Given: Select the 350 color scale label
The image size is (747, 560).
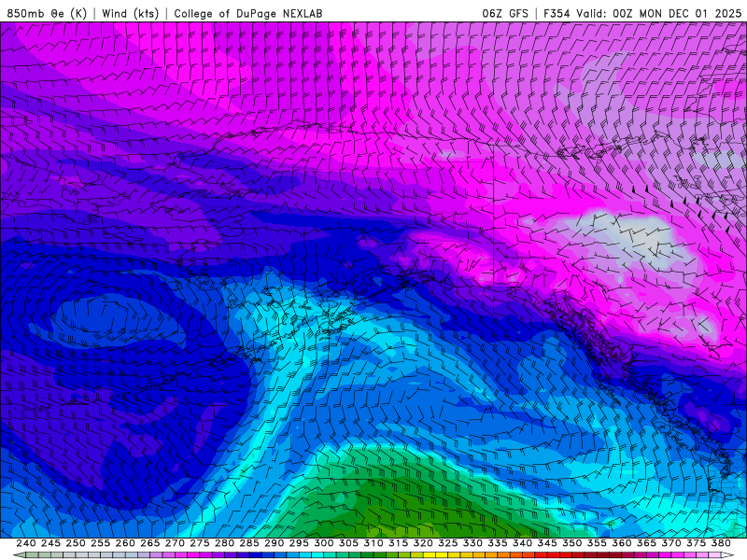Looking at the screenshot, I should [x=572, y=543].
